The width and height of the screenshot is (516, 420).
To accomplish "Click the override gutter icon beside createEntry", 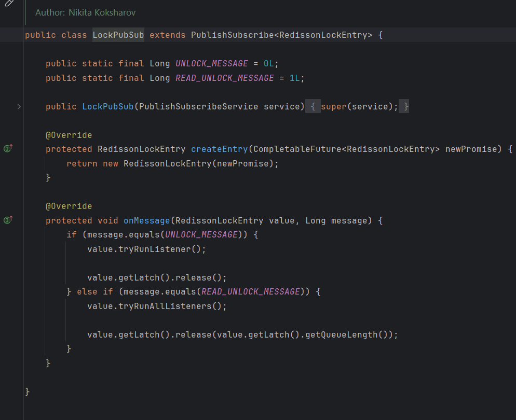I will (x=8, y=148).
